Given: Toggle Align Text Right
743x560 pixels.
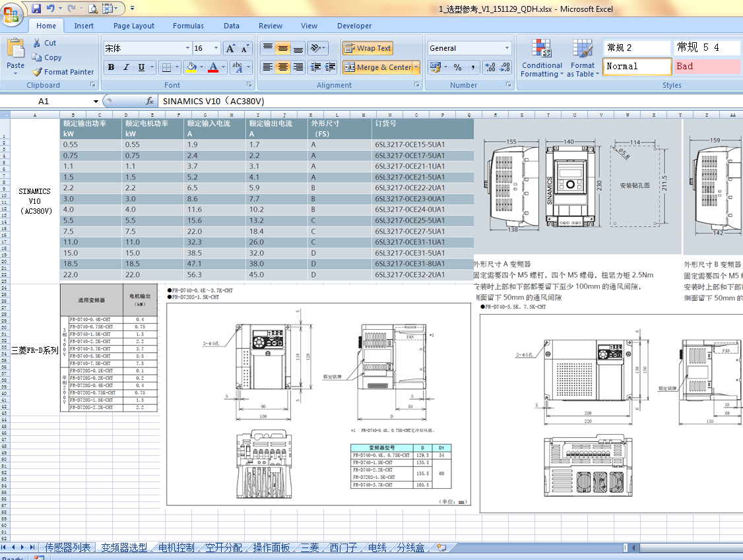Looking at the screenshot, I should 298,67.
